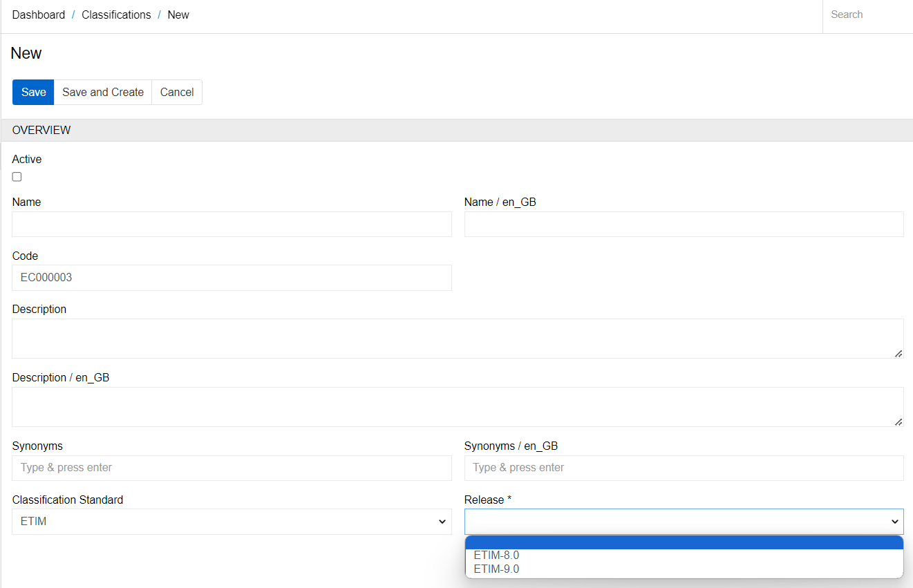Image resolution: width=913 pixels, height=588 pixels.
Task: Click the Synonyms / en_GB tag input
Action: 684,468
